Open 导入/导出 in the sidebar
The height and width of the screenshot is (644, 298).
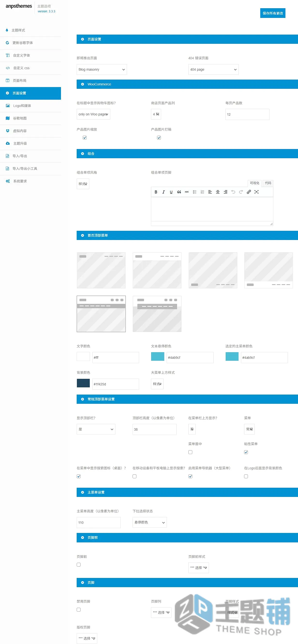pos(30,156)
